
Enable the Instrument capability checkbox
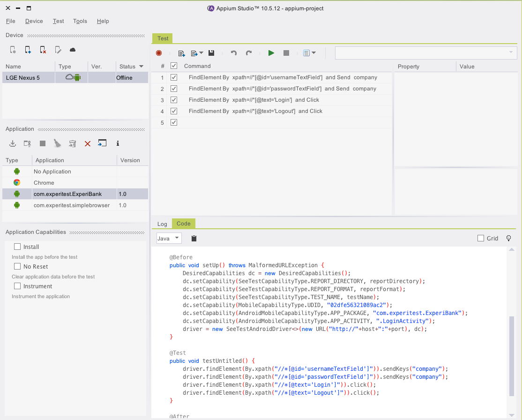pyautogui.click(x=17, y=286)
